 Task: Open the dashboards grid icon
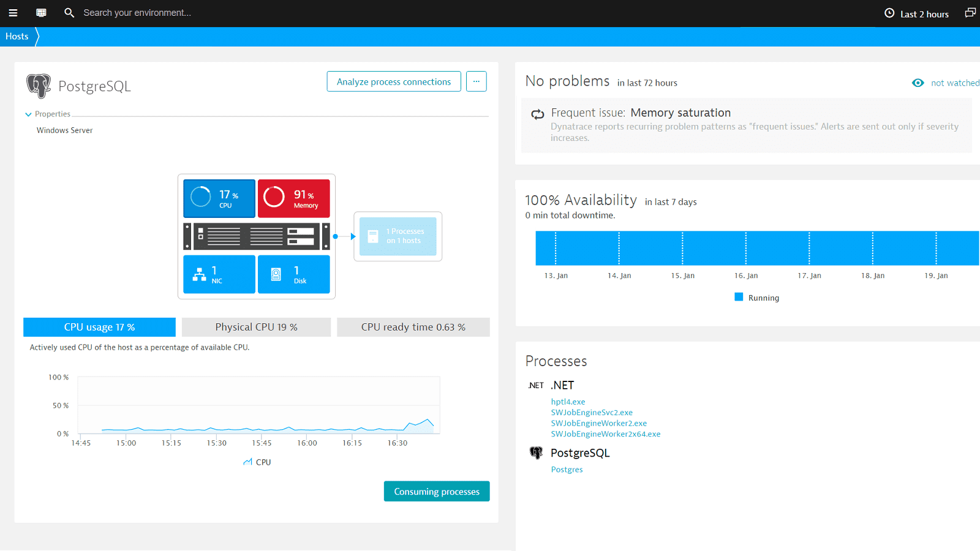coord(41,13)
